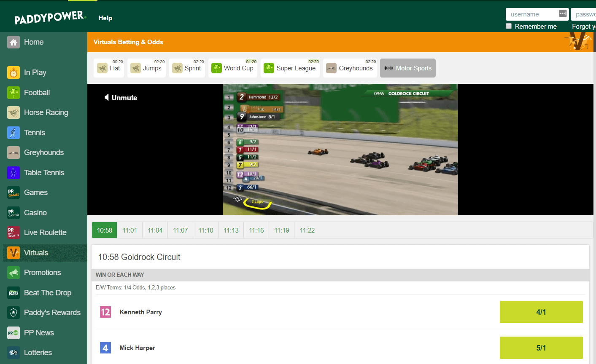
Task: Open the Beat The Drop icon
Action: pyautogui.click(x=13, y=293)
